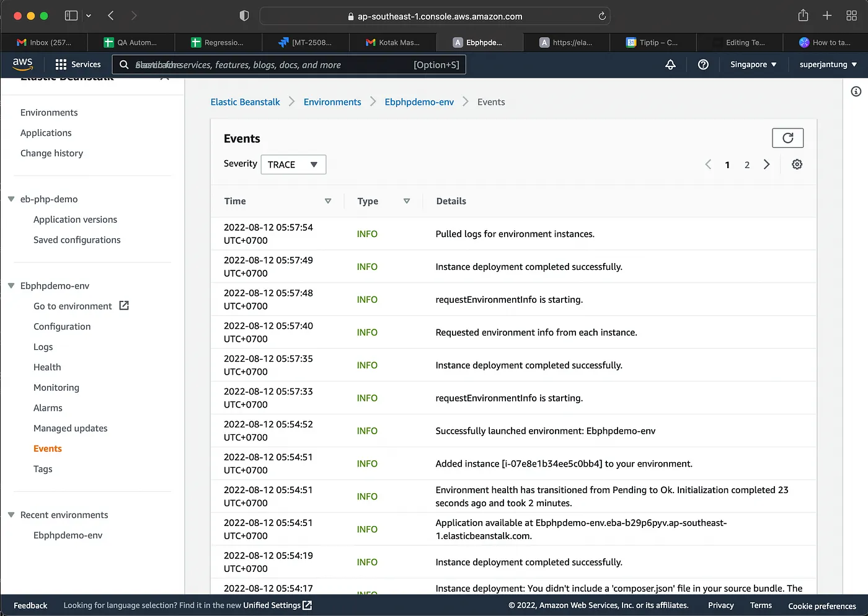This screenshot has width=868, height=616.
Task: Go back in Safari
Action: 111,16
